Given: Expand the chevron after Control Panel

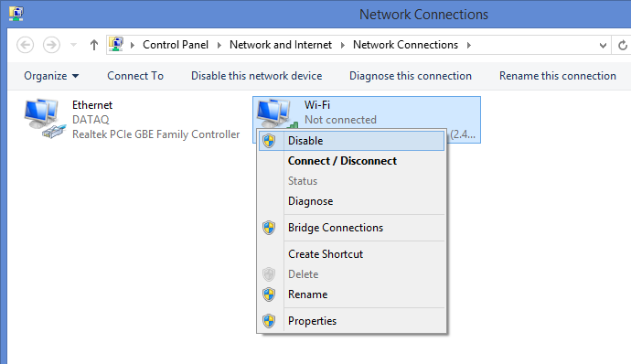Looking at the screenshot, I should pos(219,45).
